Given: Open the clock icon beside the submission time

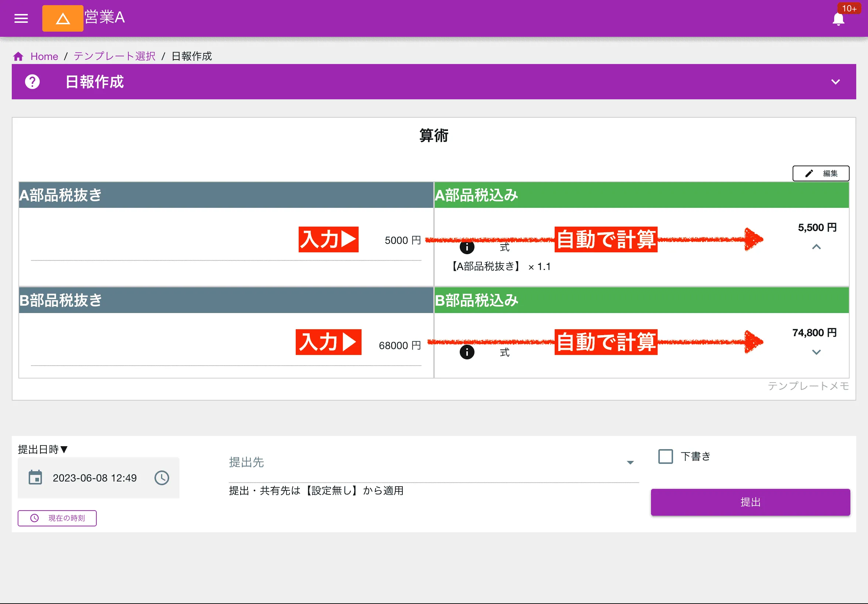Looking at the screenshot, I should 162,478.
